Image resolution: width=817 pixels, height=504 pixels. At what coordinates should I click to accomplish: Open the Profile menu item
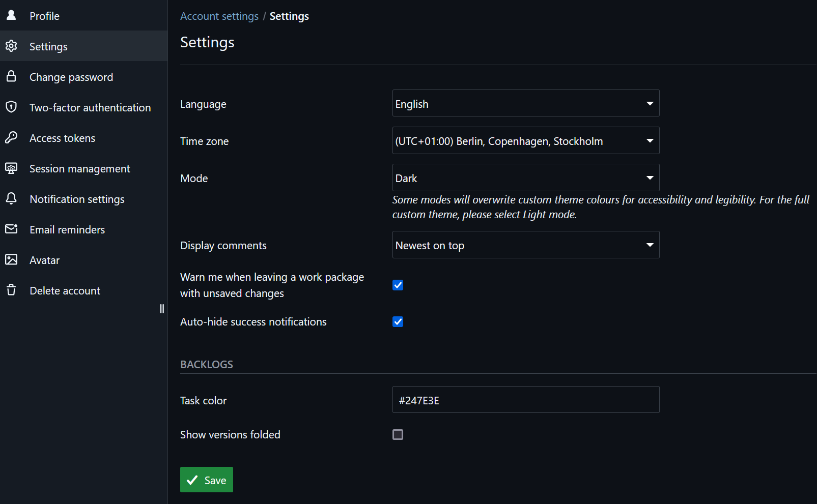(x=83, y=15)
